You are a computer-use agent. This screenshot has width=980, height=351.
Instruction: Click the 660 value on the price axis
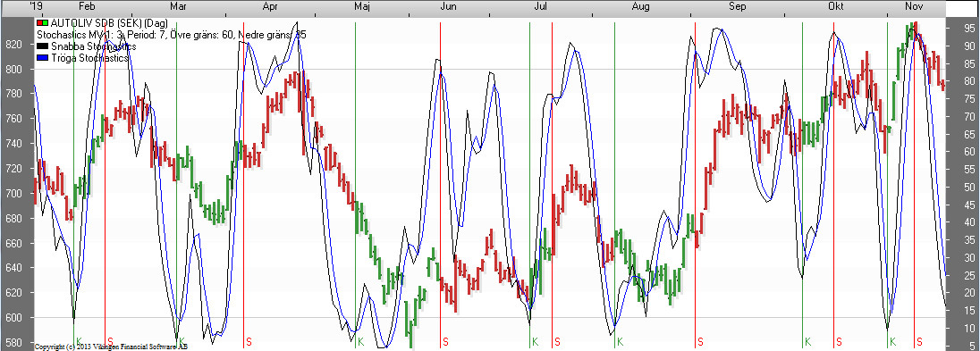[13, 243]
